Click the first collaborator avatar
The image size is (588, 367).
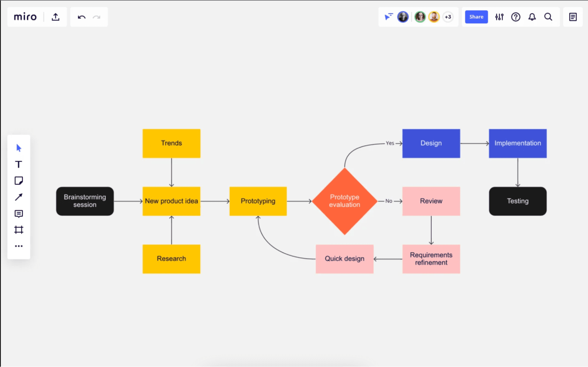(403, 17)
